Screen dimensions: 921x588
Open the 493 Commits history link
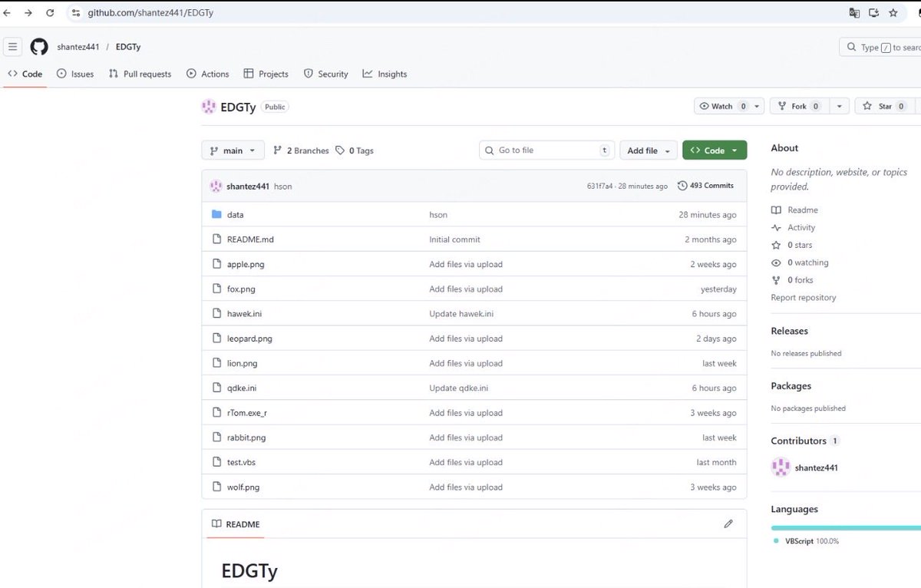point(706,186)
